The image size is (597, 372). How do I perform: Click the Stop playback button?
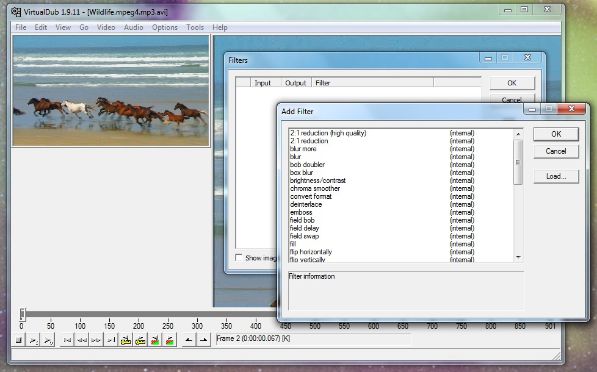coord(19,340)
